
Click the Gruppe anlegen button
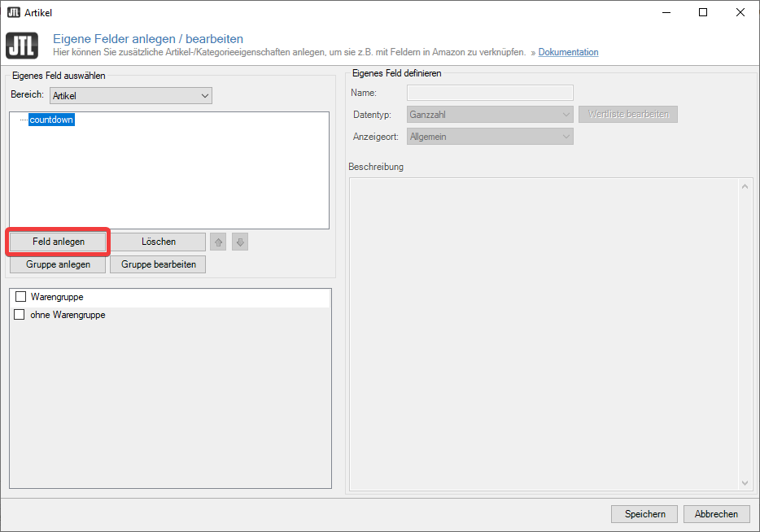pyautogui.click(x=58, y=264)
